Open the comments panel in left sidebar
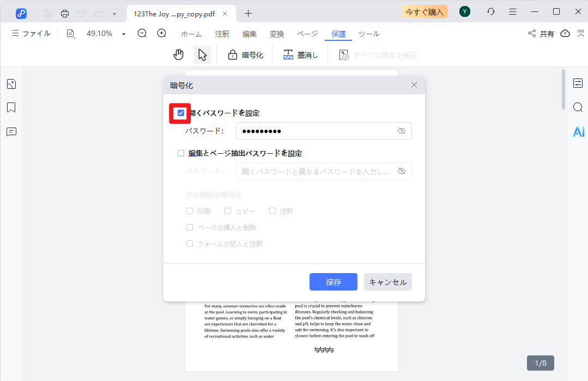The height and width of the screenshot is (381, 588). pyautogui.click(x=11, y=132)
